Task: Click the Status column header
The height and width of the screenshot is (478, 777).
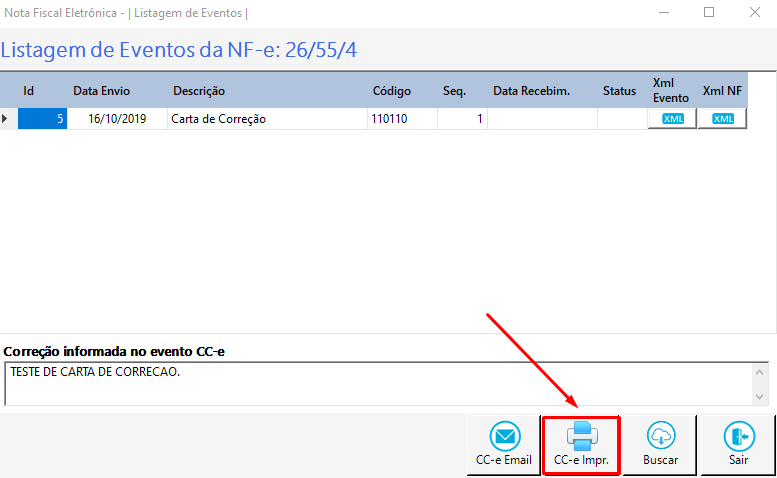Action: pos(619,91)
